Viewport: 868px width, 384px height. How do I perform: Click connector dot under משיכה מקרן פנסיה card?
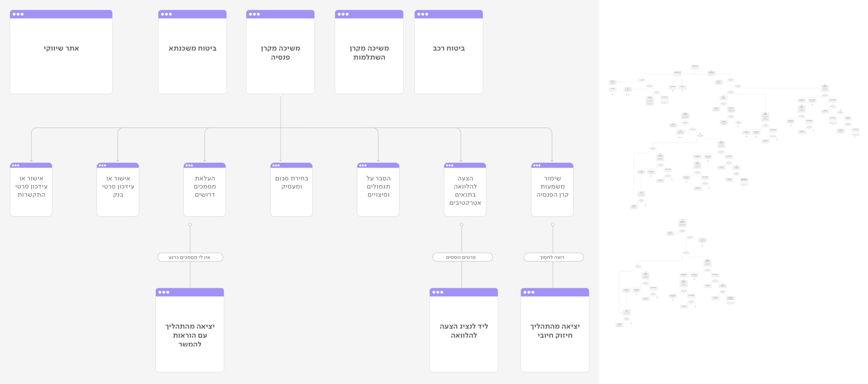[281, 95]
